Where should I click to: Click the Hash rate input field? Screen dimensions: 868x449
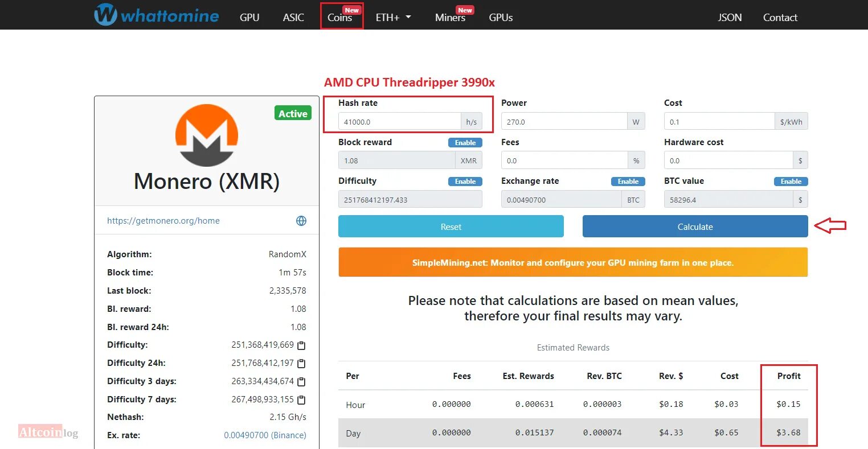(399, 122)
